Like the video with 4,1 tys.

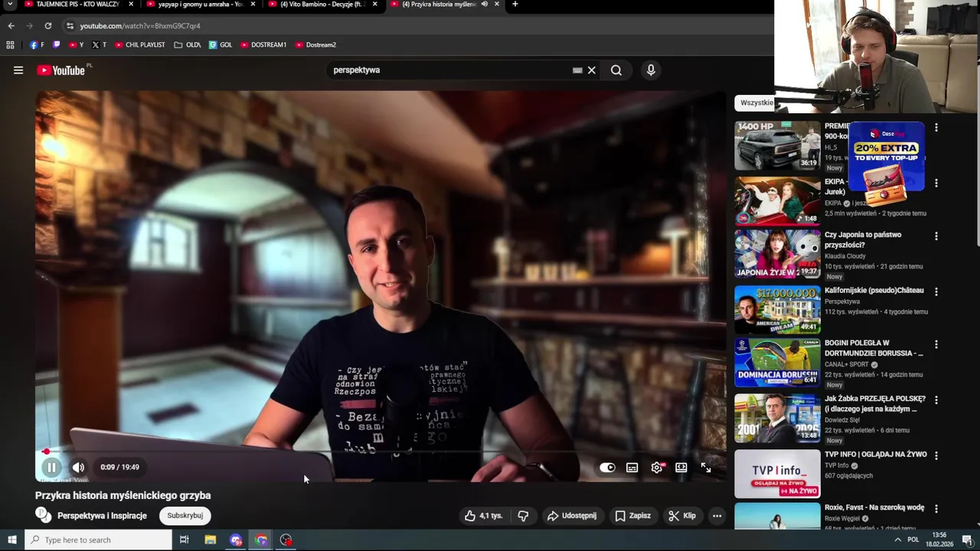483,516
